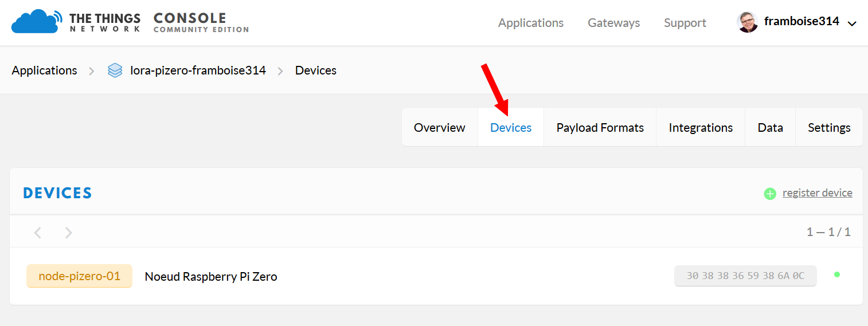
Task: Go to previous page of devices
Action: pos(38,232)
